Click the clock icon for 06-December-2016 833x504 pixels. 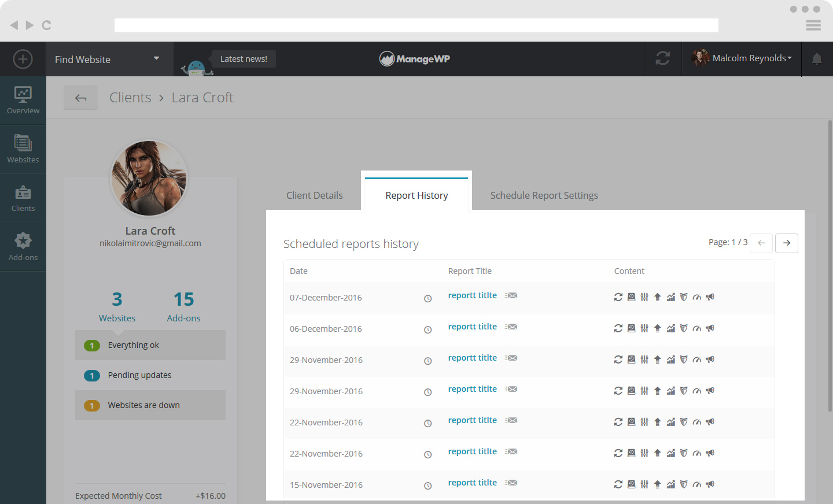[428, 330]
